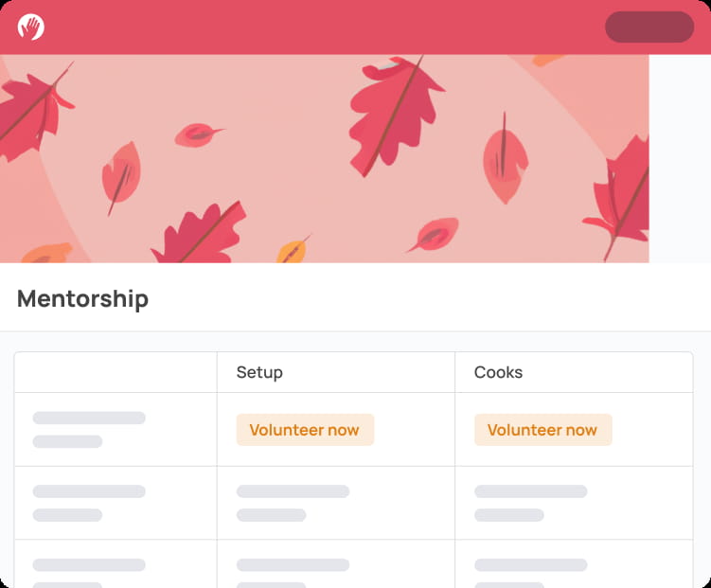Image resolution: width=711 pixels, height=588 pixels.
Task: Click the third row's Setup cell placeholder
Action: [x=293, y=570]
